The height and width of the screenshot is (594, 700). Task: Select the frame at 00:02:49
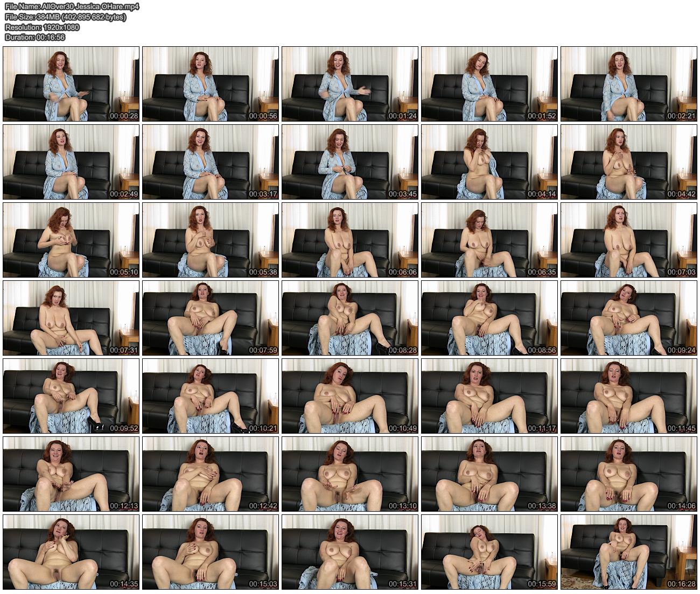71,162
